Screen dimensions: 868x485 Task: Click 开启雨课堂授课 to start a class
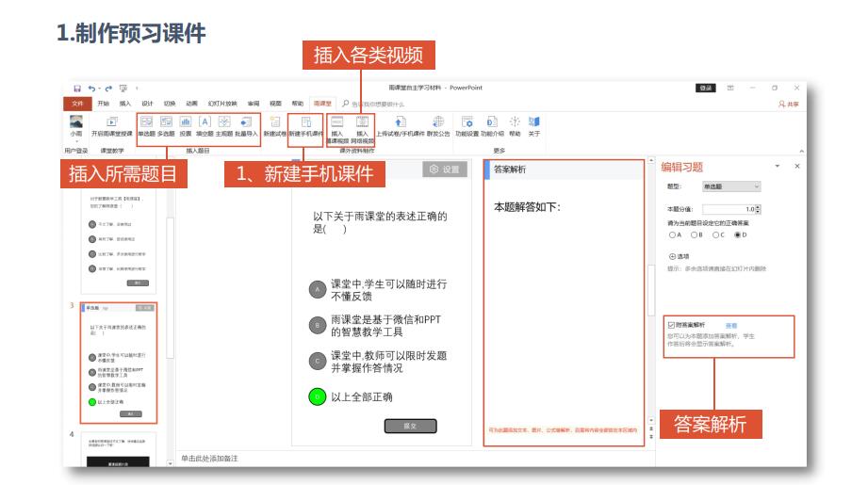point(112,126)
